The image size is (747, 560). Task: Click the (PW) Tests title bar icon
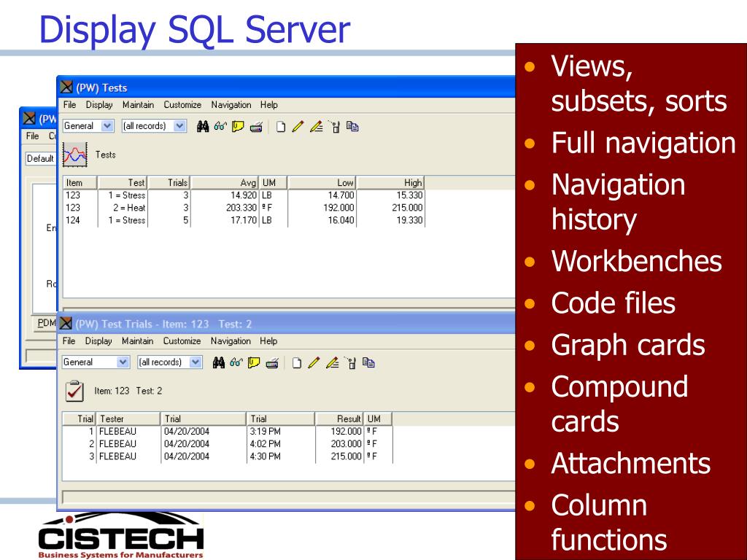[x=66, y=87]
